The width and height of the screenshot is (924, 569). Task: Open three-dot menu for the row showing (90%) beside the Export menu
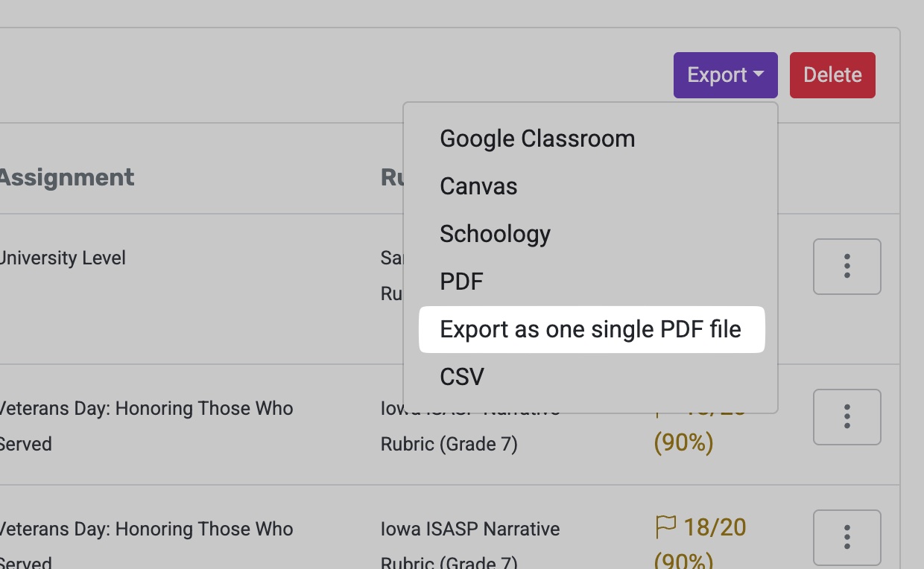[847, 417]
